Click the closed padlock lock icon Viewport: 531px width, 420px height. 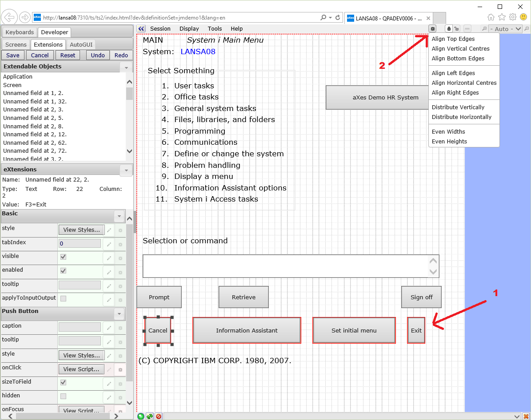(x=449, y=29)
